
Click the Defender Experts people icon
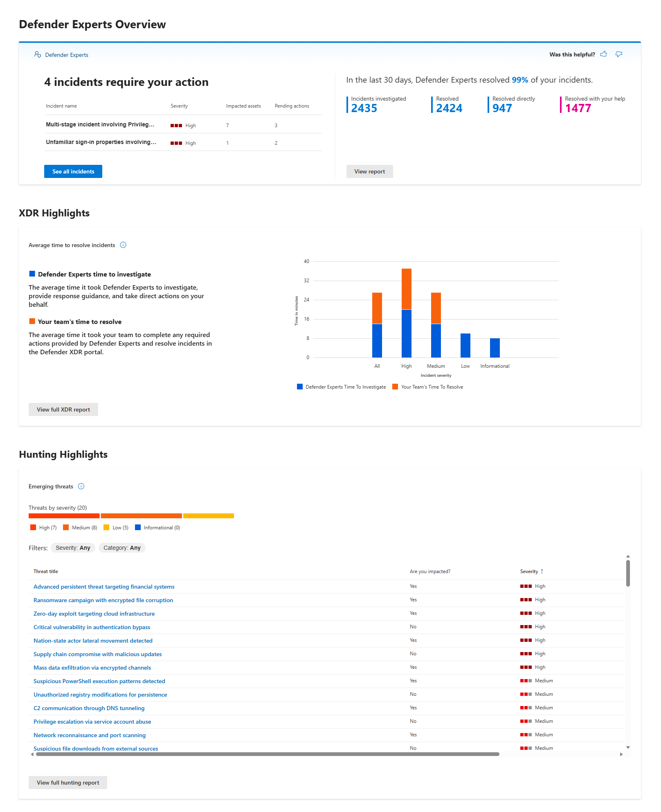pyautogui.click(x=38, y=54)
